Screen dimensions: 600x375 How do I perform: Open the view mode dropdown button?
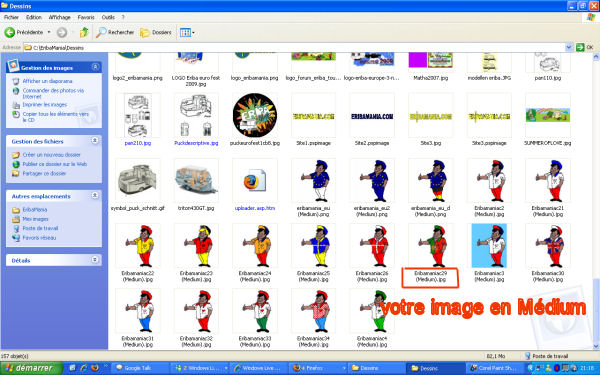(187, 33)
